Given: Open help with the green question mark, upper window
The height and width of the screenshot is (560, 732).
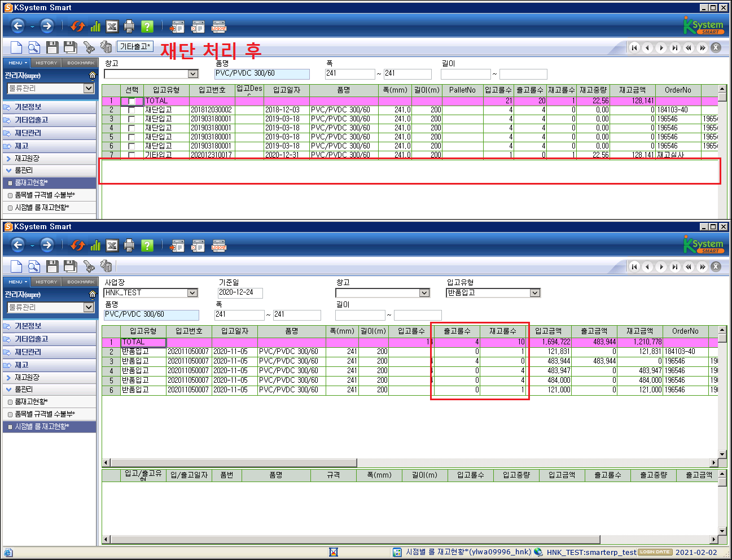Looking at the screenshot, I should pyautogui.click(x=147, y=27).
